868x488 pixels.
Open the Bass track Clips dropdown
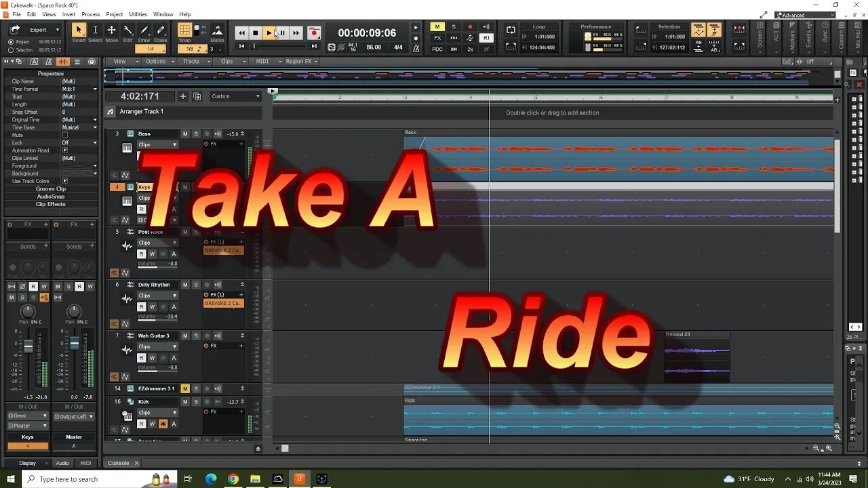pos(157,144)
